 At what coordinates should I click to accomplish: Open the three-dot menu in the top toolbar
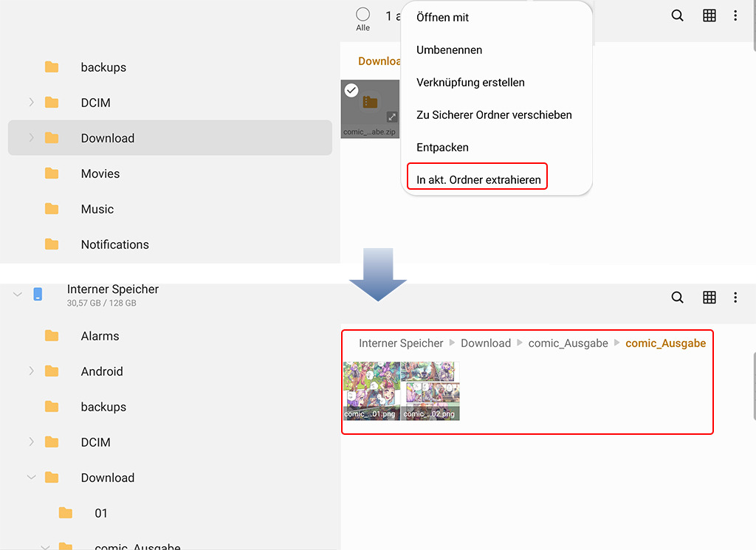(x=735, y=16)
